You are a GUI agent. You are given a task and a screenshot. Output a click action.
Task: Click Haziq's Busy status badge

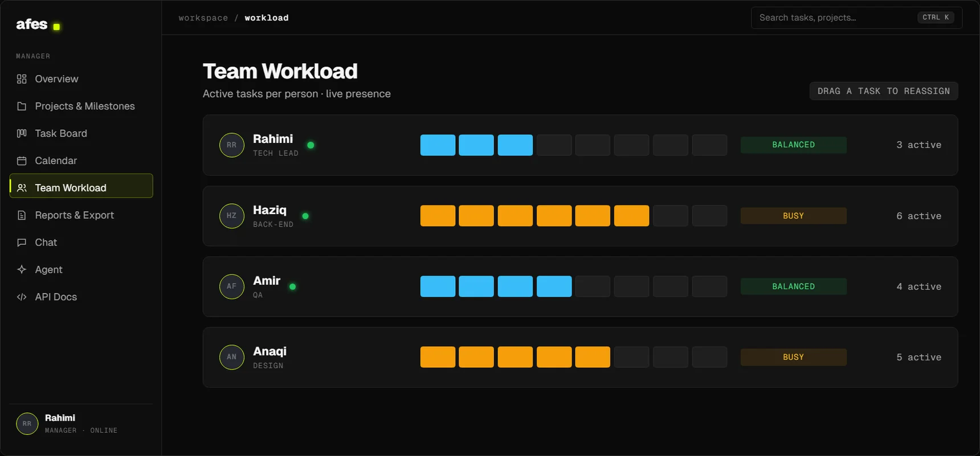click(x=793, y=216)
